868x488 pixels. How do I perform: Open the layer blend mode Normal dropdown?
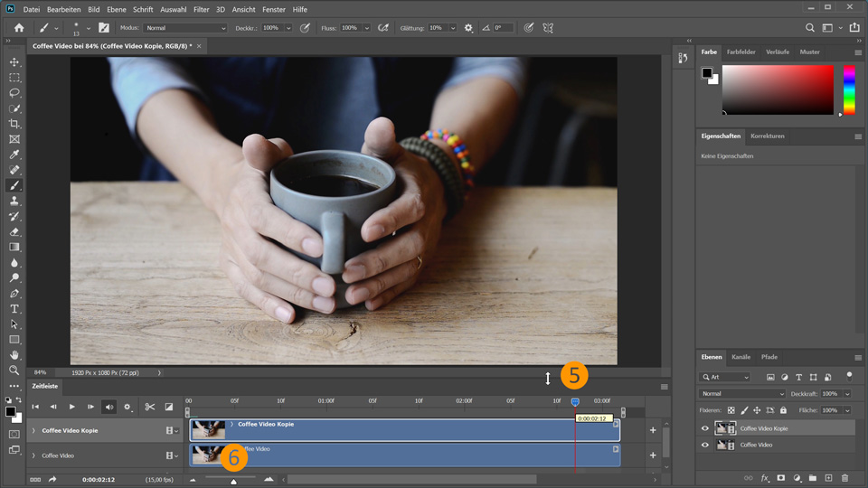click(741, 394)
